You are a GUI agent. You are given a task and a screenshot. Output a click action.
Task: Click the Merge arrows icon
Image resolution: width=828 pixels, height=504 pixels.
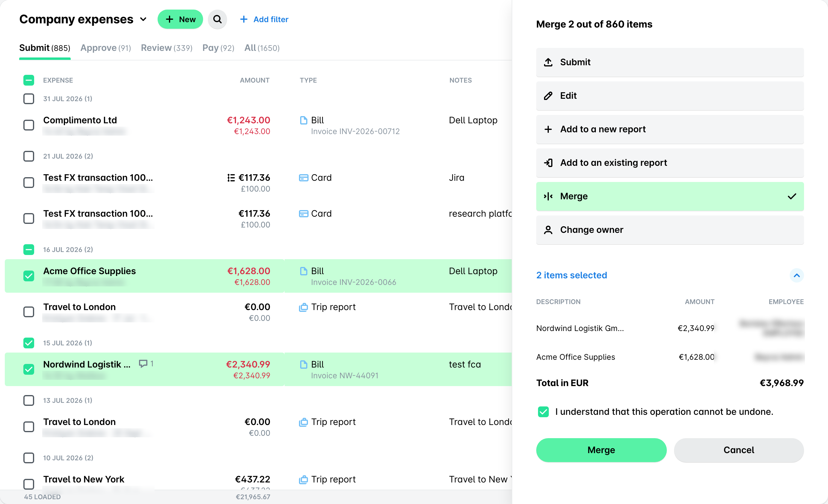point(548,196)
